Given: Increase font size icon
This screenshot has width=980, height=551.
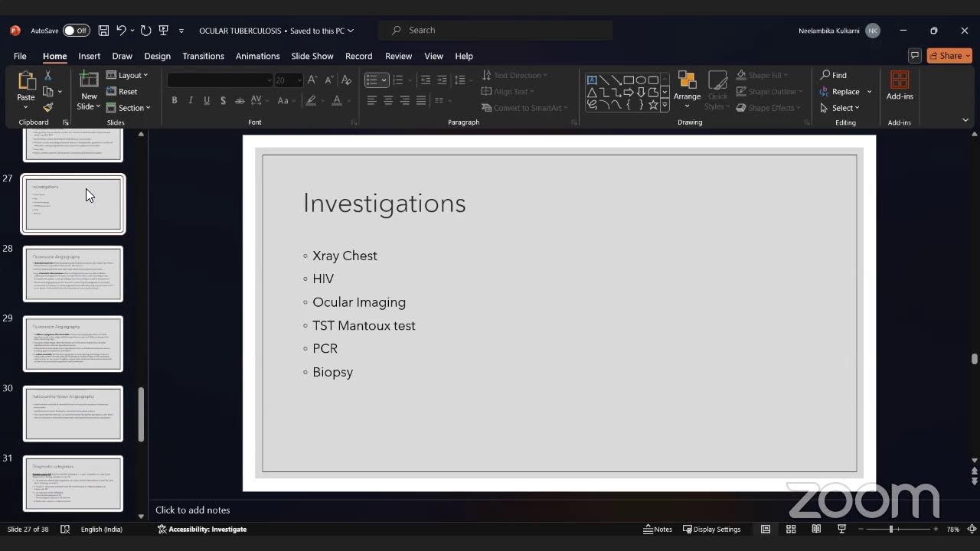Looking at the screenshot, I should point(312,80).
